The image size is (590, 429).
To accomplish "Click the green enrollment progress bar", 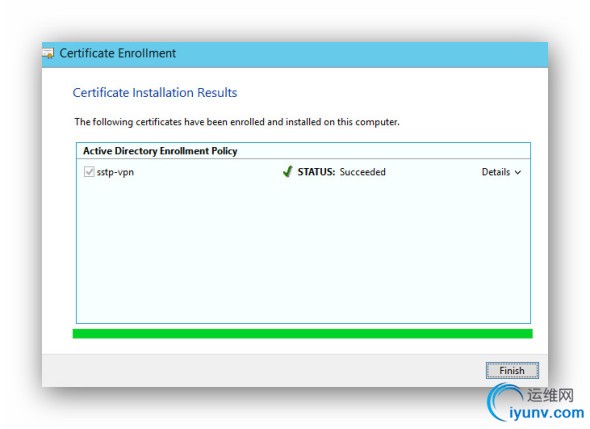I will click(303, 334).
